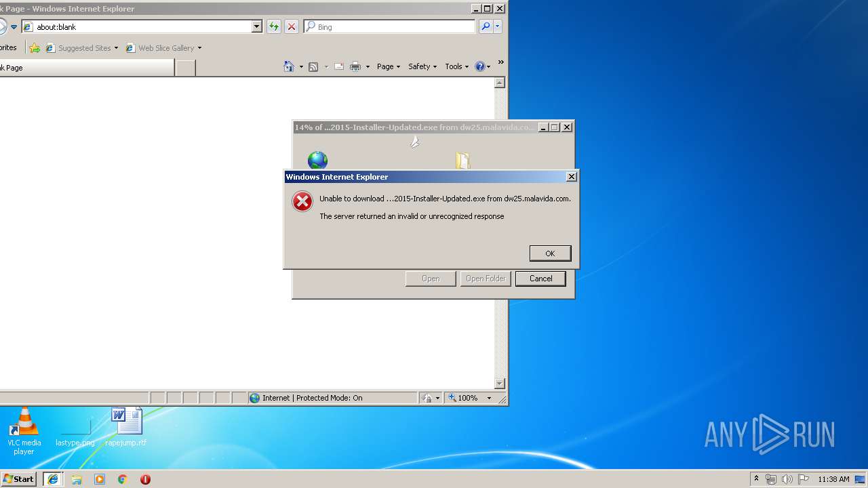Image resolution: width=868 pixels, height=488 pixels.
Task: Open the Tools menu
Action: 456,66
